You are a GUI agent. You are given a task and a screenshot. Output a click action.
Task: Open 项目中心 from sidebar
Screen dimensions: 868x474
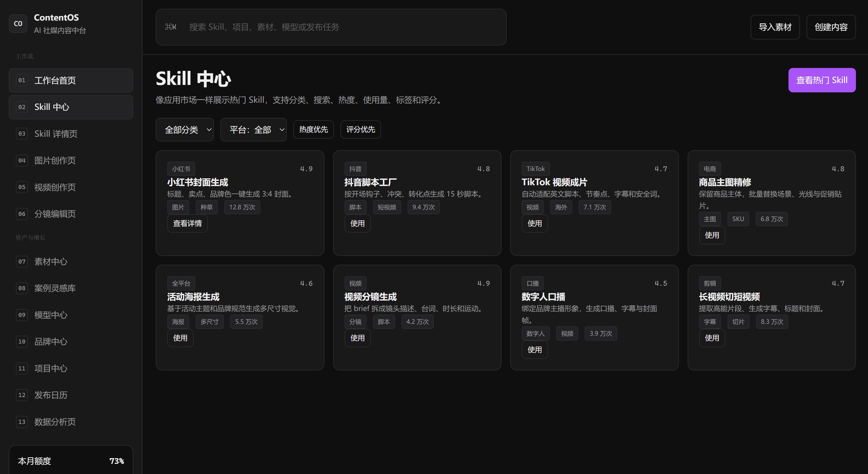pos(71,368)
